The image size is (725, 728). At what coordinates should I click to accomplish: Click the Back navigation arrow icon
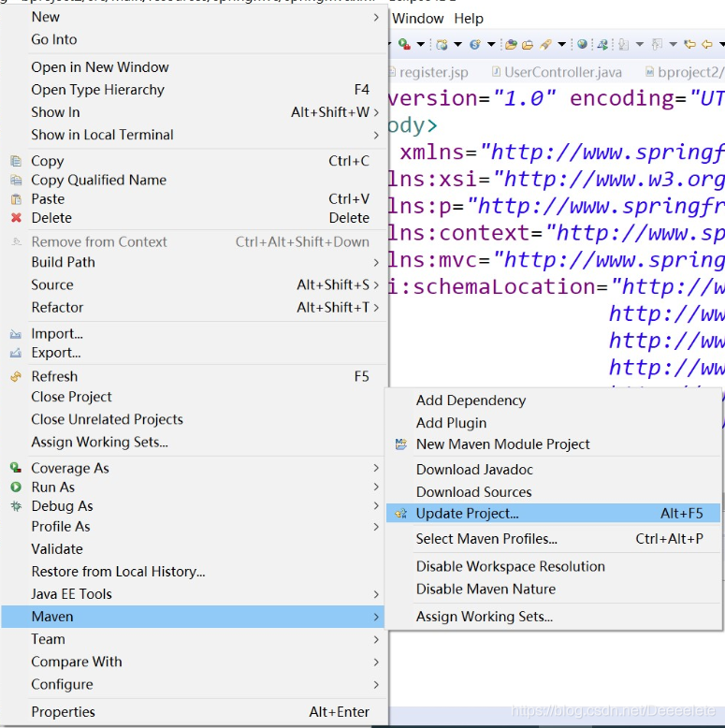[707, 44]
